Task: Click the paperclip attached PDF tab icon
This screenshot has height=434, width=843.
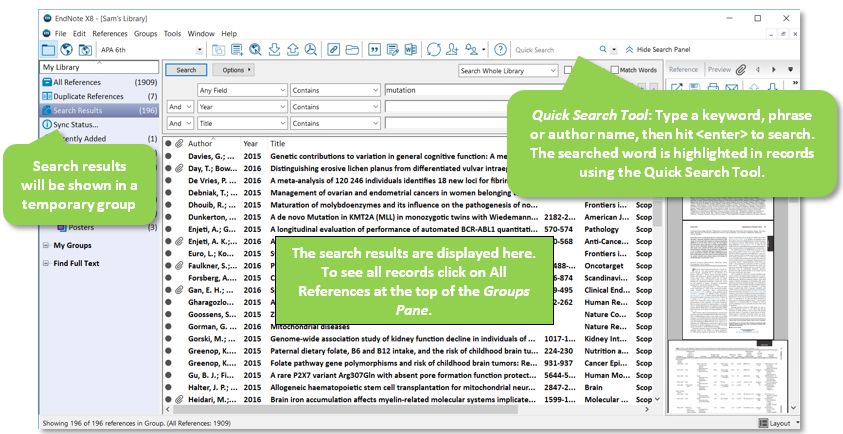Action: click(741, 69)
